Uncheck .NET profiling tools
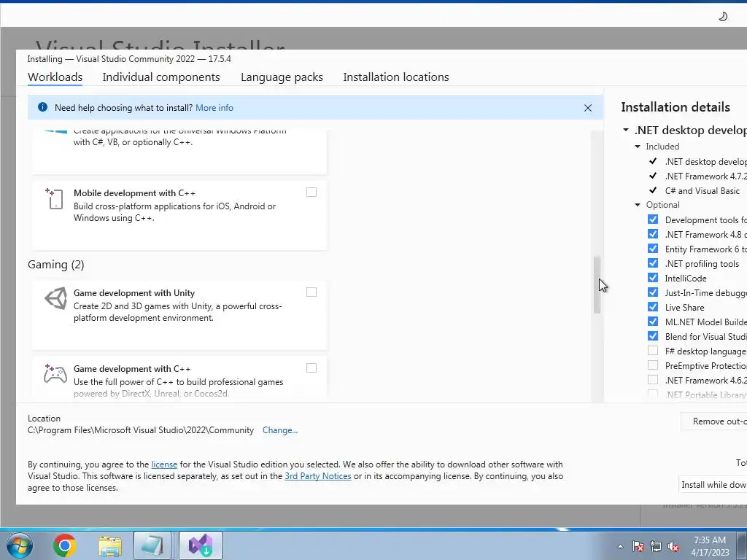Screen dimensions: 747x560 click(x=653, y=262)
